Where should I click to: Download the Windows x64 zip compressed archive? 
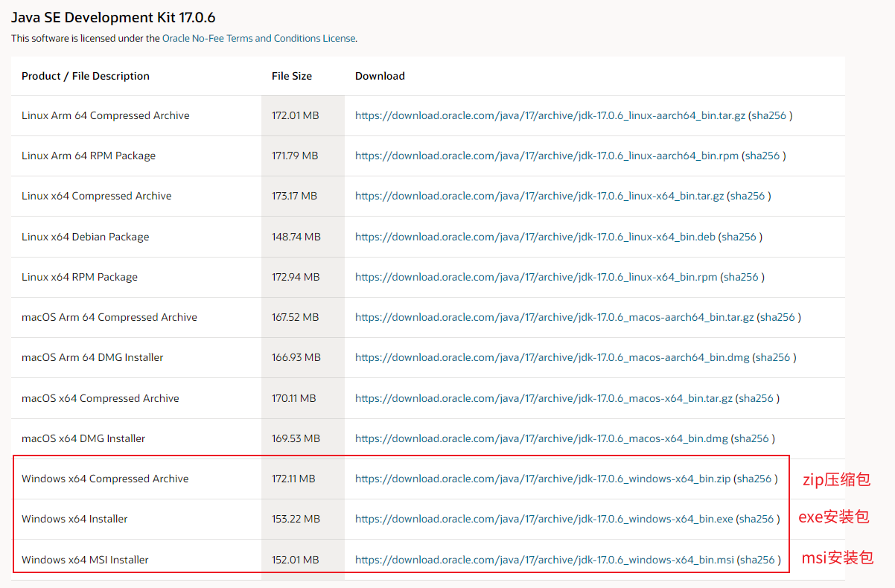point(542,479)
